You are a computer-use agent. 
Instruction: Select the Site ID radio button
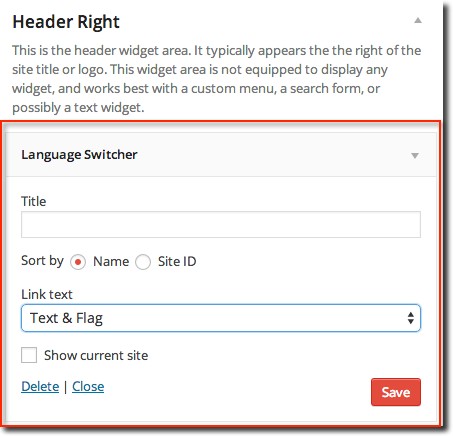pos(143,262)
